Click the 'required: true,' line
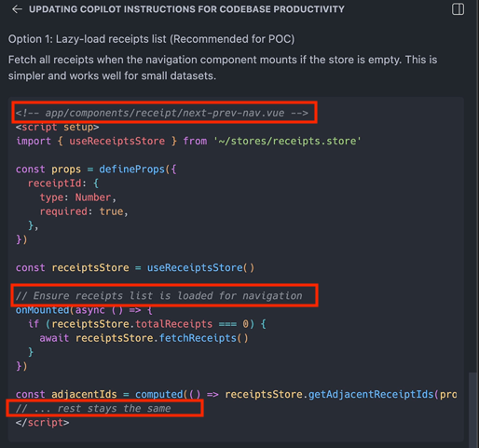 tap(84, 211)
